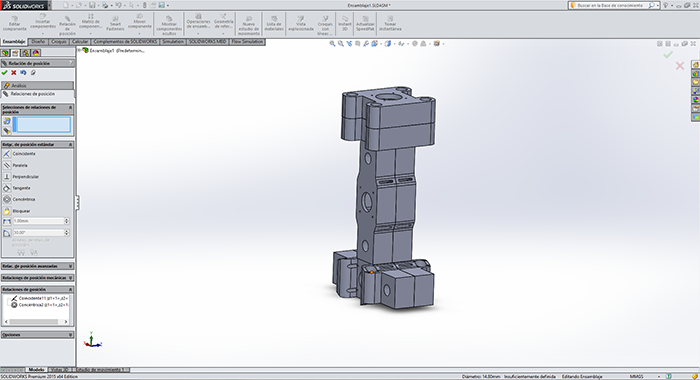Open Insertar componentes tool

click(x=43, y=21)
